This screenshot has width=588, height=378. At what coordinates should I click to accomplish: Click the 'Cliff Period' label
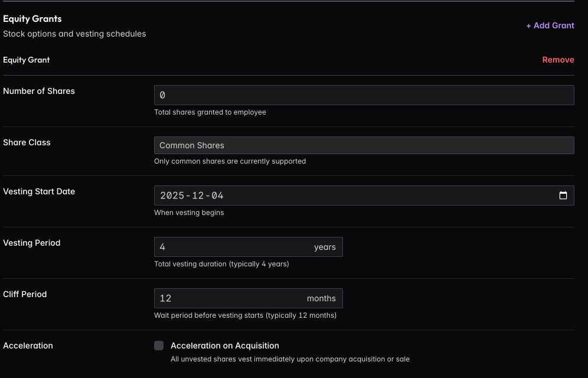pos(25,294)
